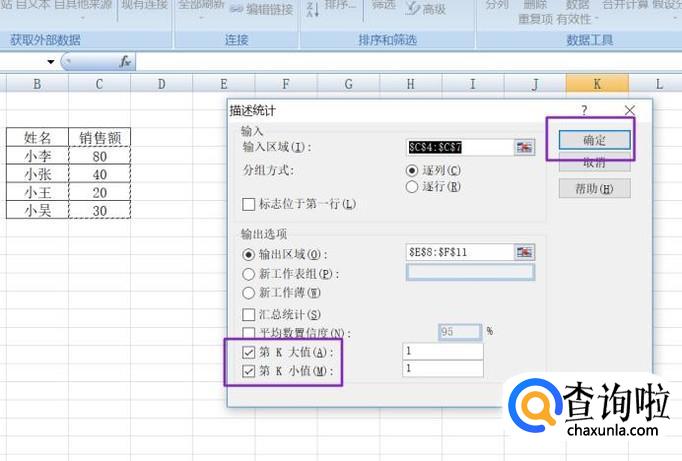Click the fx insert function icon
This screenshot has width=682, height=461.
tap(125, 62)
